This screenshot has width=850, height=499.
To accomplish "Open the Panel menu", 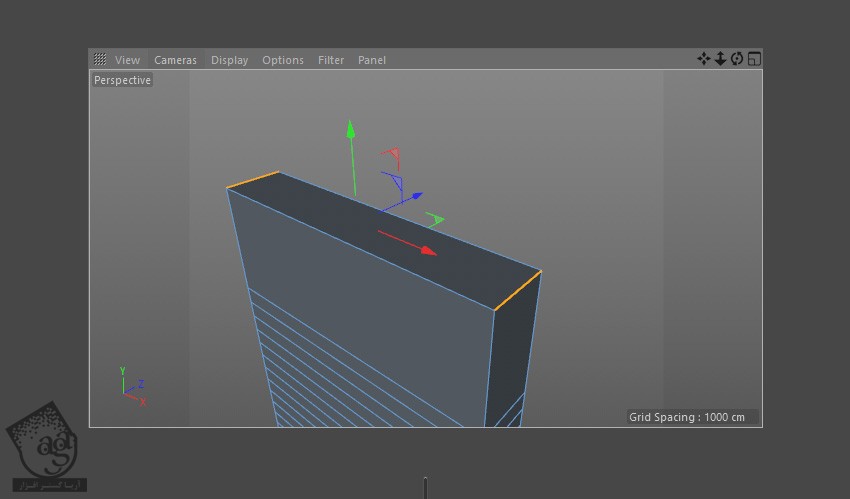I will pyautogui.click(x=372, y=60).
